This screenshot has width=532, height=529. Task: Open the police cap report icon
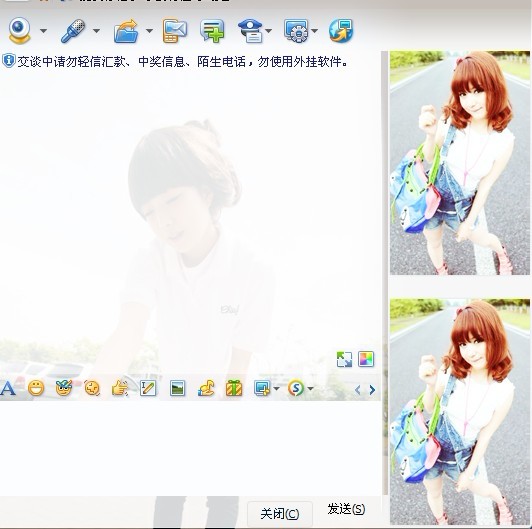coord(250,31)
